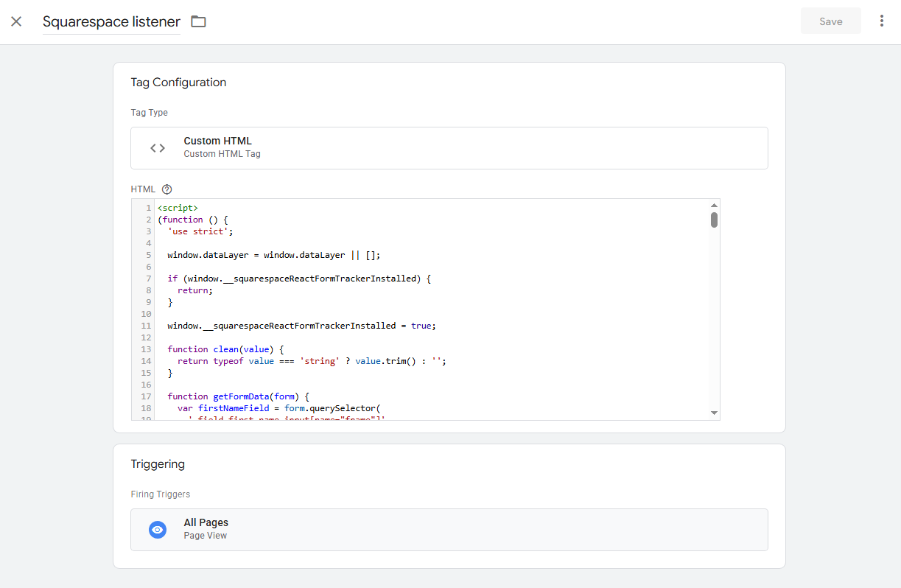Click the function getFormData(form) line

coord(238,396)
